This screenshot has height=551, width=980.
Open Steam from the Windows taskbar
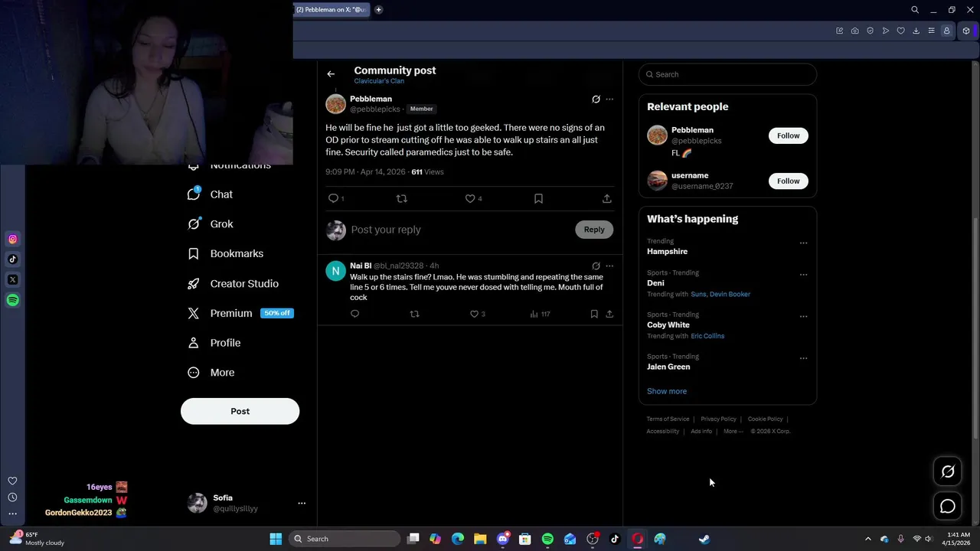click(x=704, y=539)
